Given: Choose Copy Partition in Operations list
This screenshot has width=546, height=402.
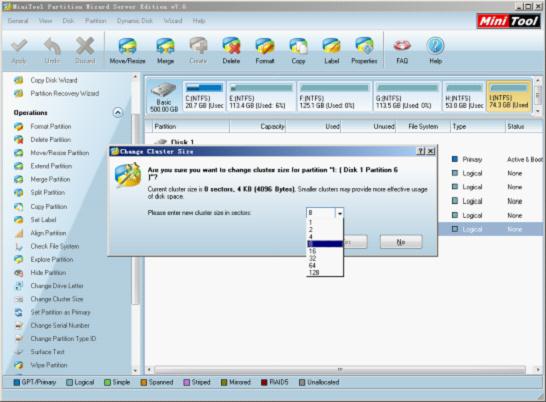Looking at the screenshot, I should click(49, 207).
